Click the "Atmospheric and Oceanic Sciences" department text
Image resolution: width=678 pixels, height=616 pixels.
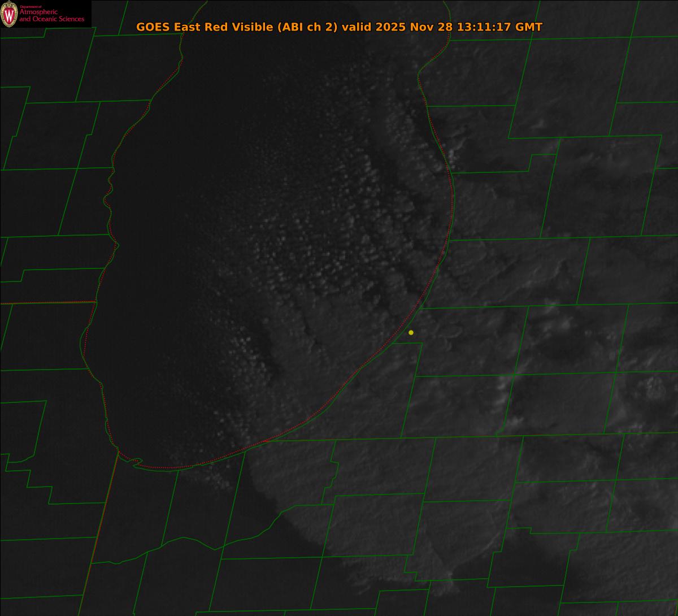pyautogui.click(x=52, y=16)
